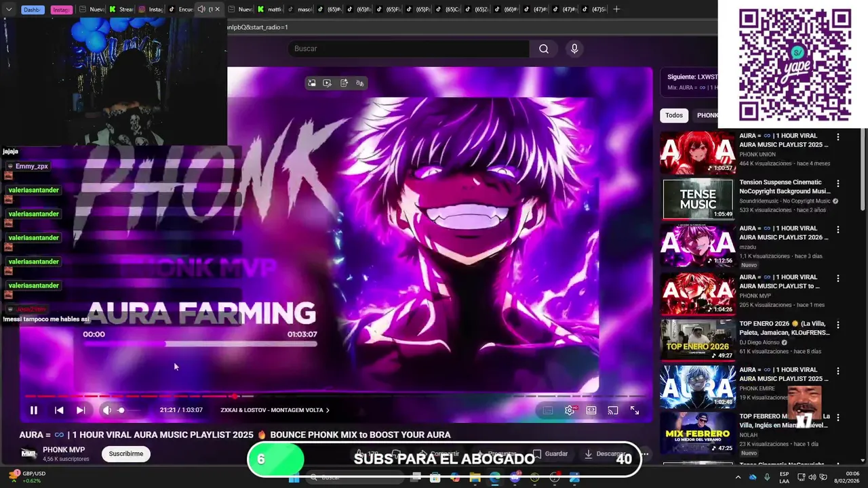The image size is (868, 488).
Task: Expand the browser tab list chevron
Action: click(9, 9)
